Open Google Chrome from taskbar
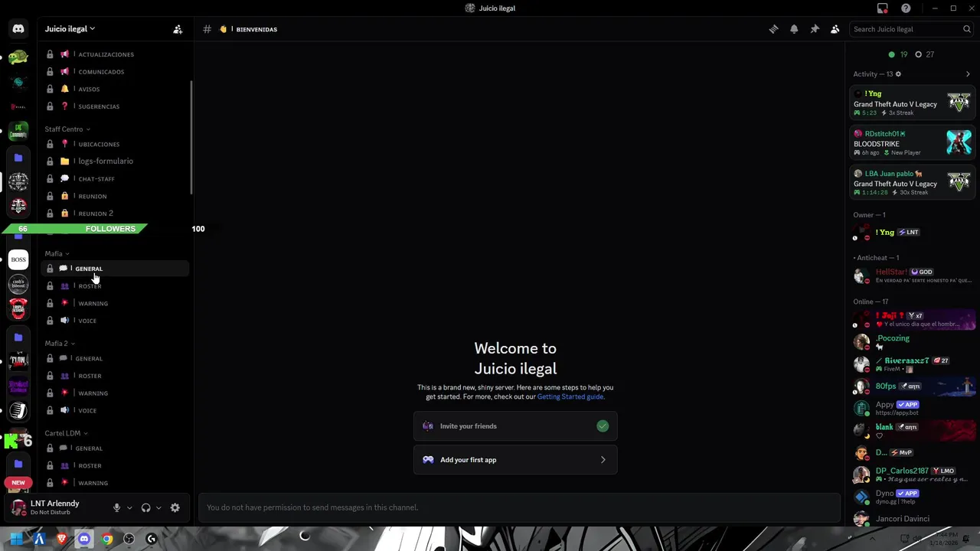980x551 pixels. point(107,539)
